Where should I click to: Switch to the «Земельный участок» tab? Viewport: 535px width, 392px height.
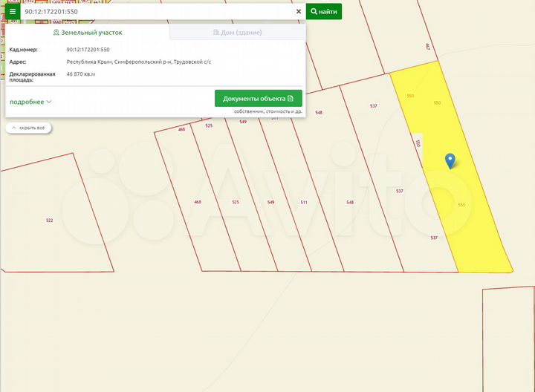click(88, 33)
